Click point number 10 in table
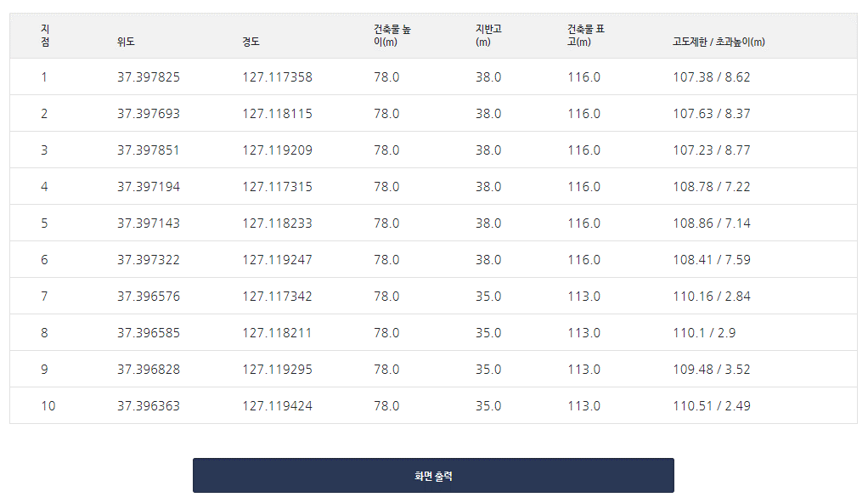The height and width of the screenshot is (503, 868). pos(48,406)
